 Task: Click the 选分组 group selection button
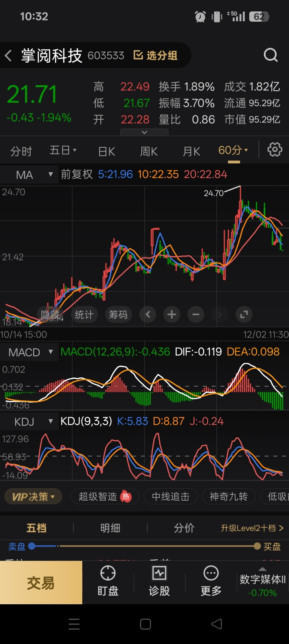tap(155, 55)
